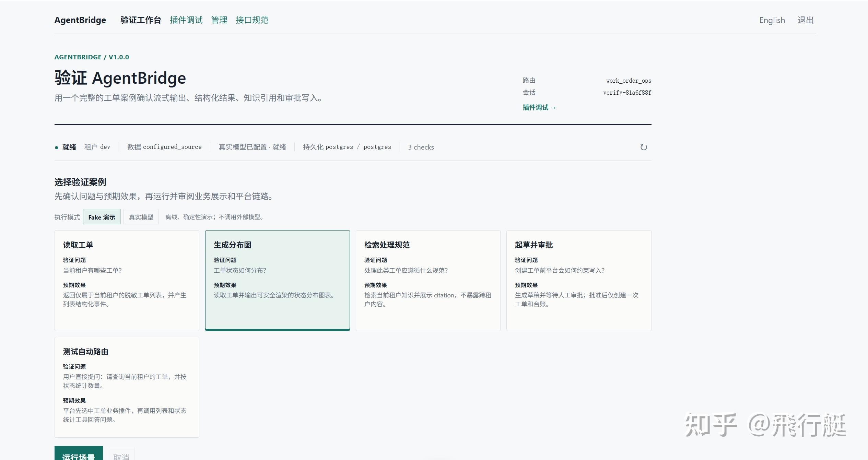The width and height of the screenshot is (868, 460).
Task: Choose the 测试自动路由 case card
Action: click(127, 387)
